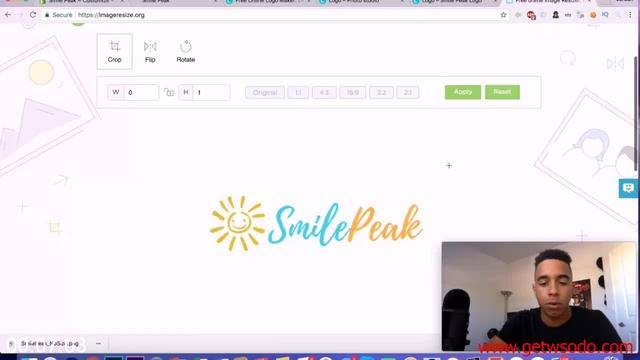This screenshot has height=360, width=640.
Task: Click the page vertical scrollbar
Action: tap(636, 113)
